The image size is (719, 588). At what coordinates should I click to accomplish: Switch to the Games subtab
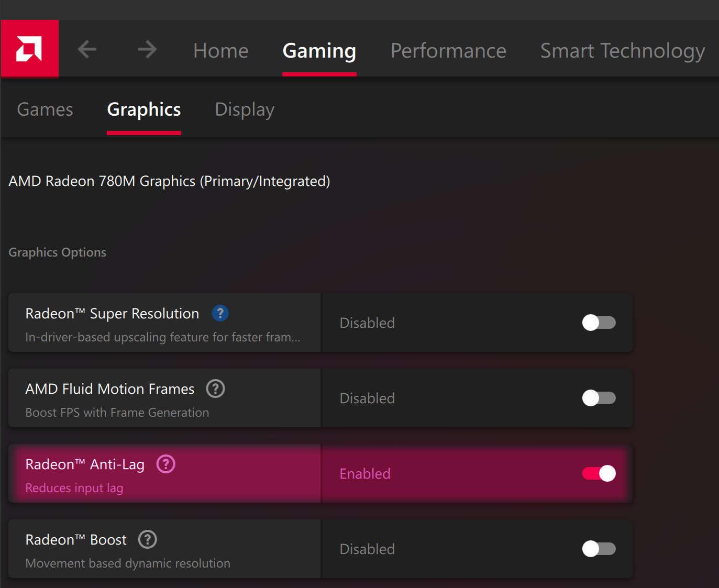[45, 109]
